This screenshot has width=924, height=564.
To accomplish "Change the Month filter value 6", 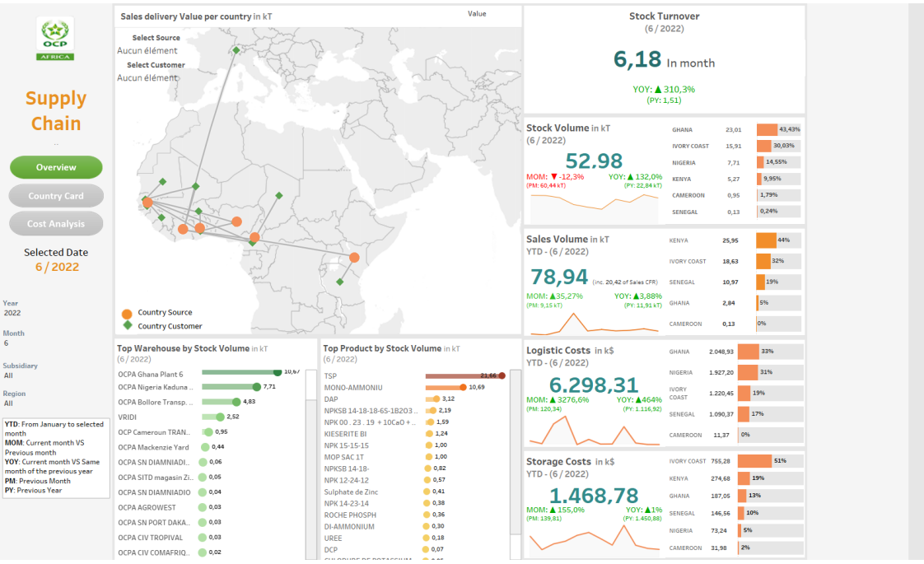I will [6, 343].
